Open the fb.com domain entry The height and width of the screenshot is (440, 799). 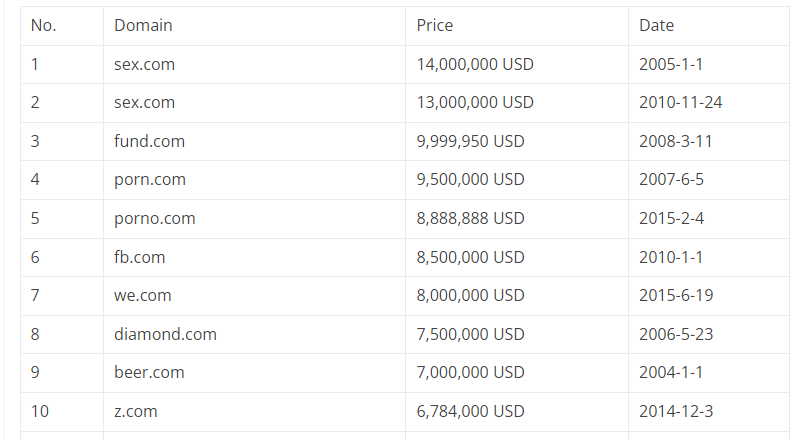139,257
